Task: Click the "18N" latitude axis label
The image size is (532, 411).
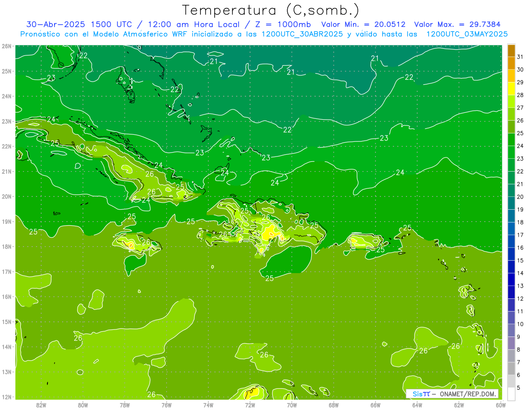Action: click(x=7, y=247)
